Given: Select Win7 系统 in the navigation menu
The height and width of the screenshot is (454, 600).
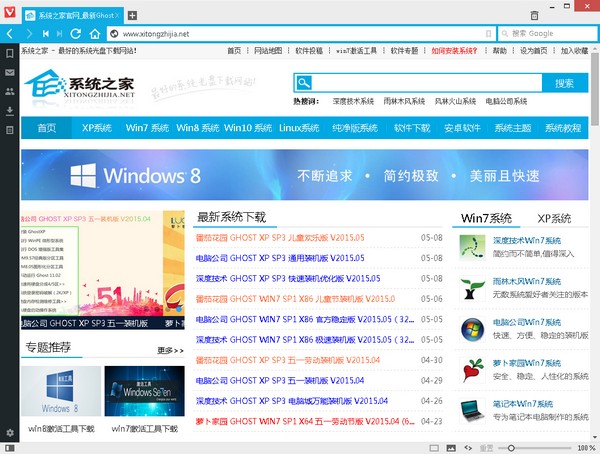Looking at the screenshot, I should tap(146, 128).
